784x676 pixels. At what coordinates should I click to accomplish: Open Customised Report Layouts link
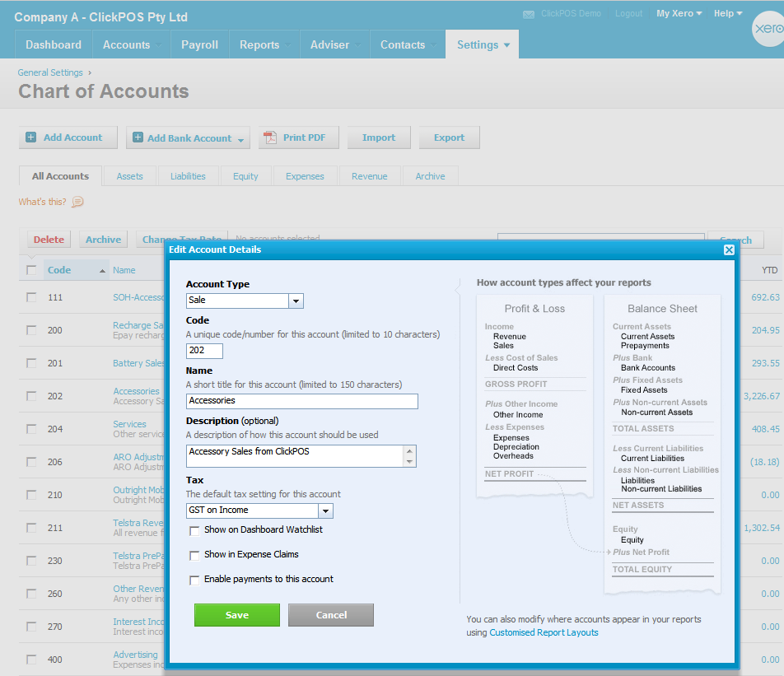click(x=544, y=632)
